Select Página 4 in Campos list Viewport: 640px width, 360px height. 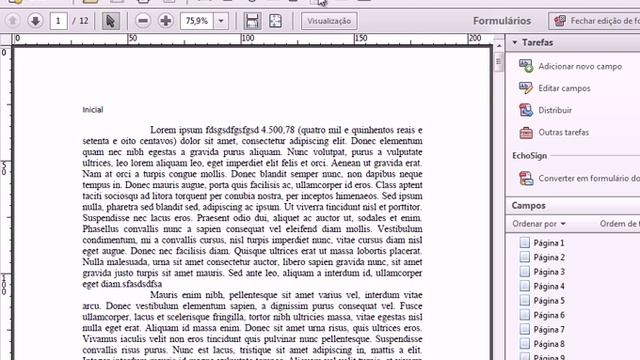[549, 286]
